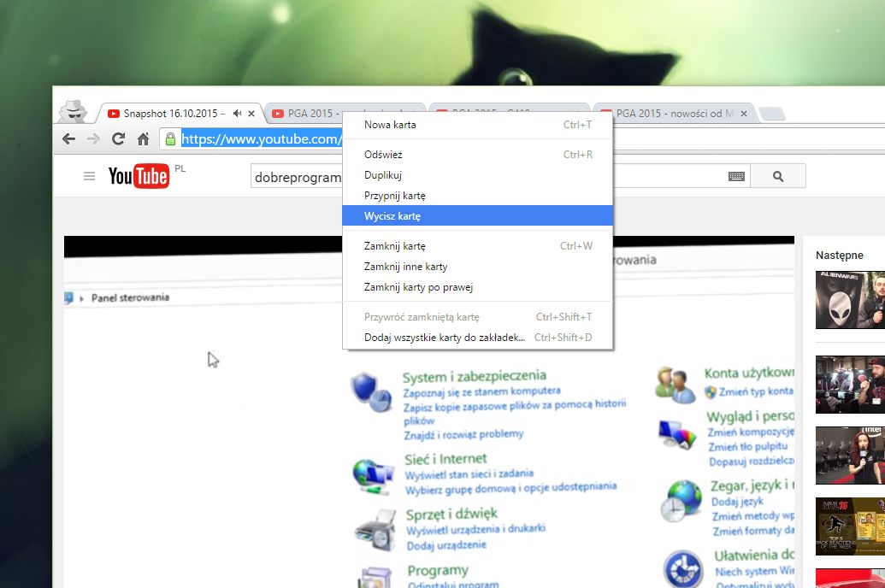Click the incognito spy icon
885x588 pixels.
coord(73,112)
